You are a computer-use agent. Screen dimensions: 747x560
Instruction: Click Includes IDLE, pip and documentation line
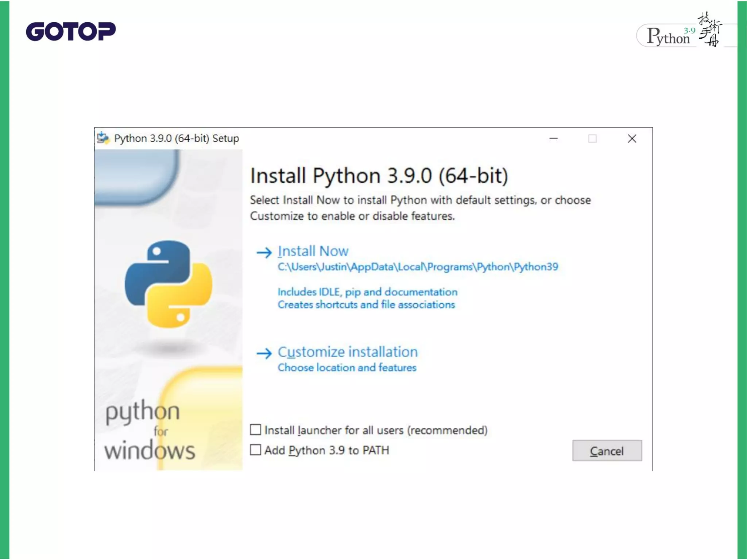pyautogui.click(x=367, y=292)
